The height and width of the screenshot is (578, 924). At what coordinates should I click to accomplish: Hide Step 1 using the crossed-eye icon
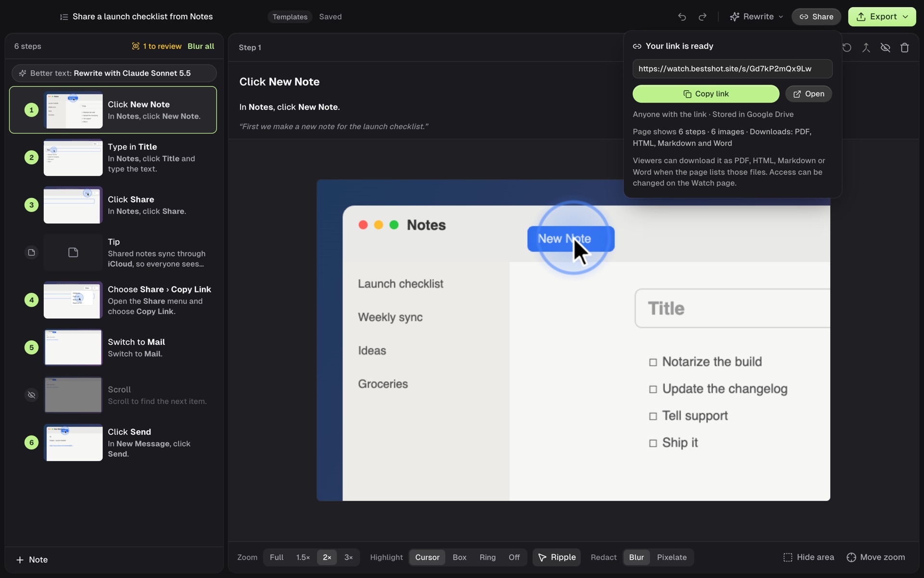pyautogui.click(x=885, y=47)
